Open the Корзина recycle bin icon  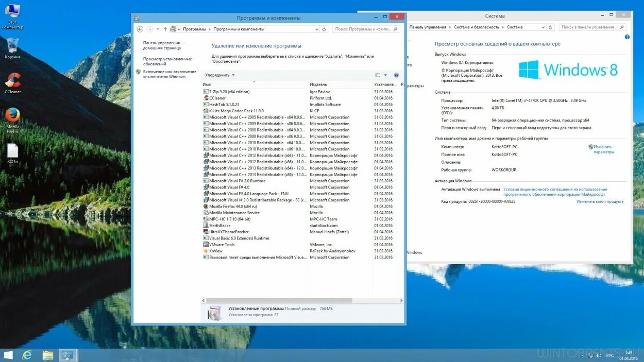[x=12, y=48]
